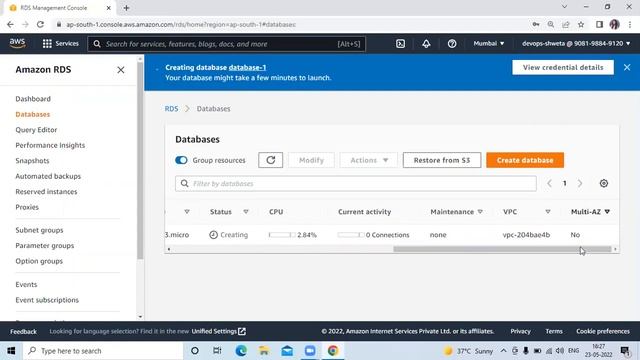
Task: Open Option groups in sidebar
Action: 39,261
